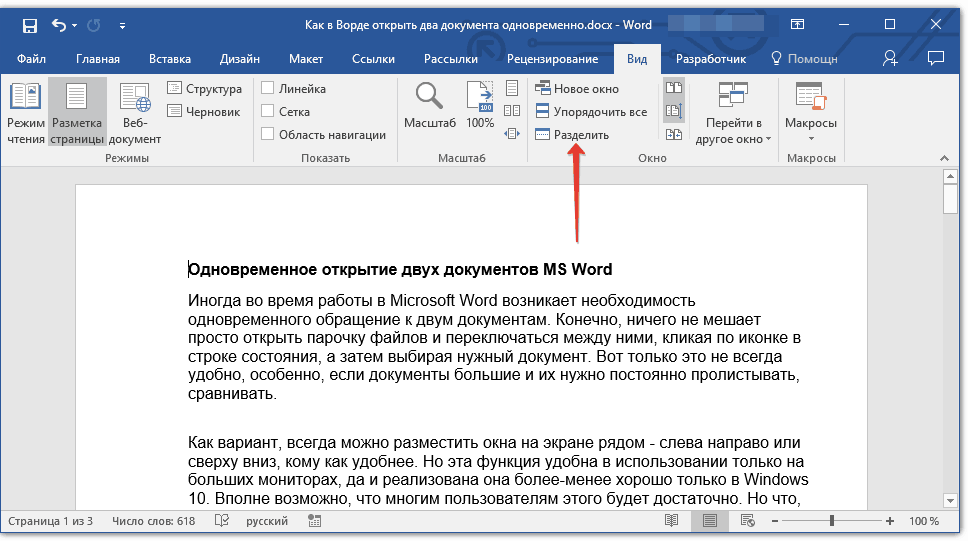Click Split (Разделить) window command
The width and height of the screenshot is (968, 541).
(572, 135)
